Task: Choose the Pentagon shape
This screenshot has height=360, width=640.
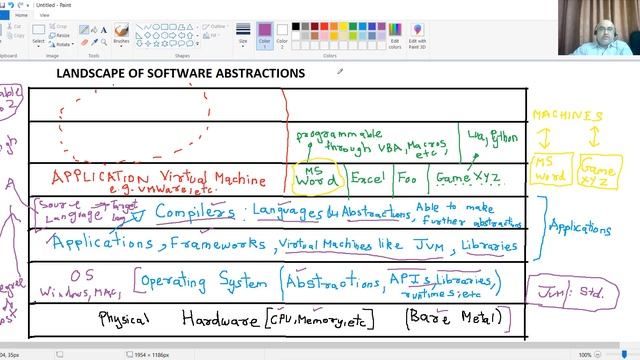Action: click(x=156, y=36)
